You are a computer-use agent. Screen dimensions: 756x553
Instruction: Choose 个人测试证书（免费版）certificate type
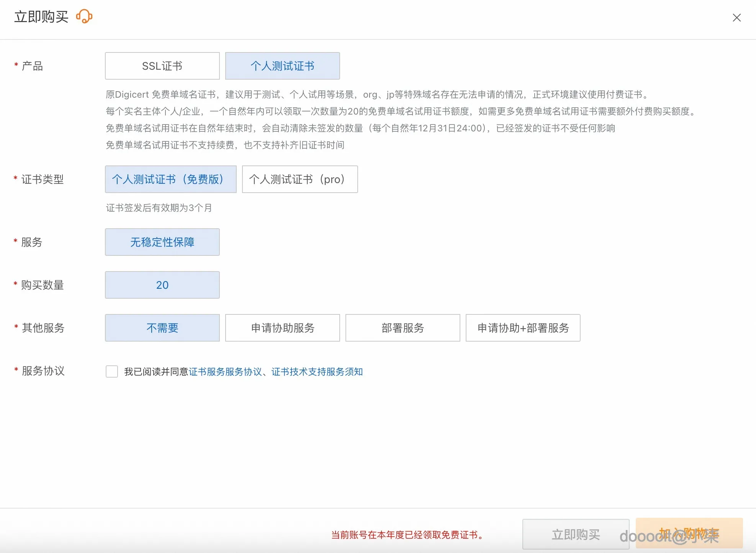coord(171,179)
